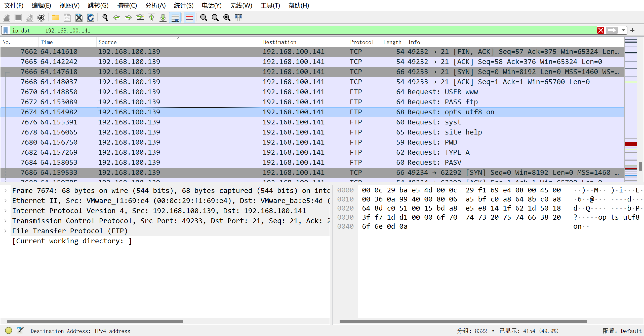Viewport: 644px width, 336px height.
Task: Click the add filter button plus
Action: 632,30
